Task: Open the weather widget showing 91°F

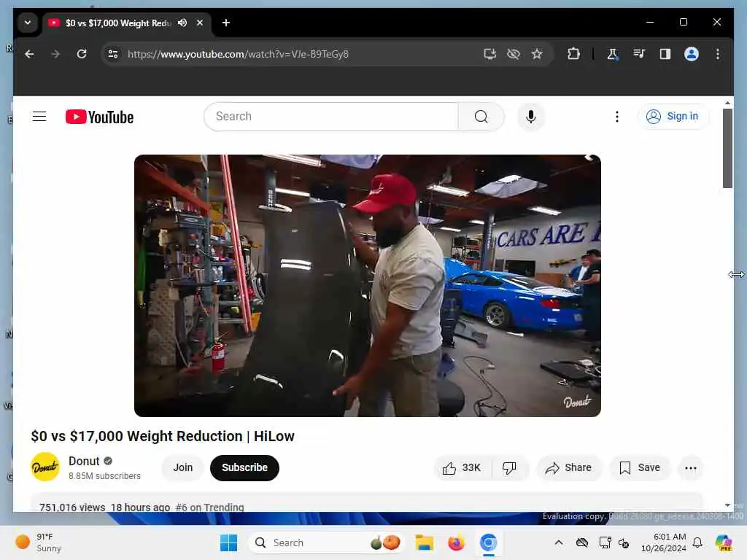Action: click(39, 542)
